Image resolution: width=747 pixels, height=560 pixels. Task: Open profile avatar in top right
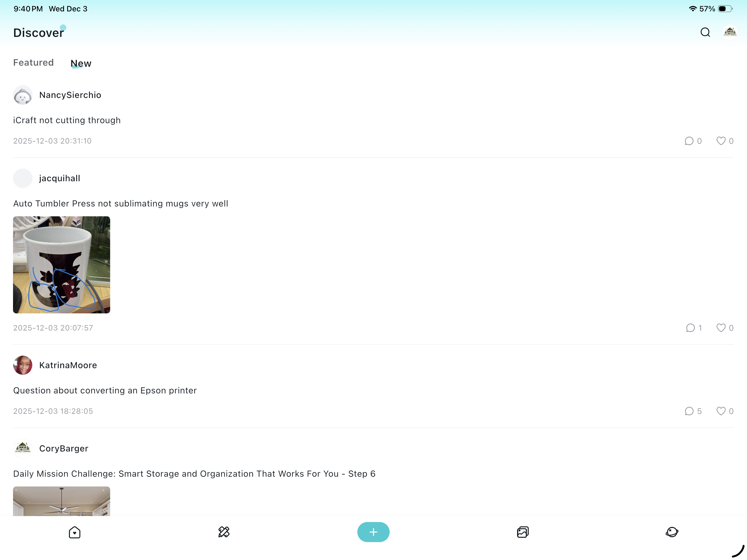(730, 32)
